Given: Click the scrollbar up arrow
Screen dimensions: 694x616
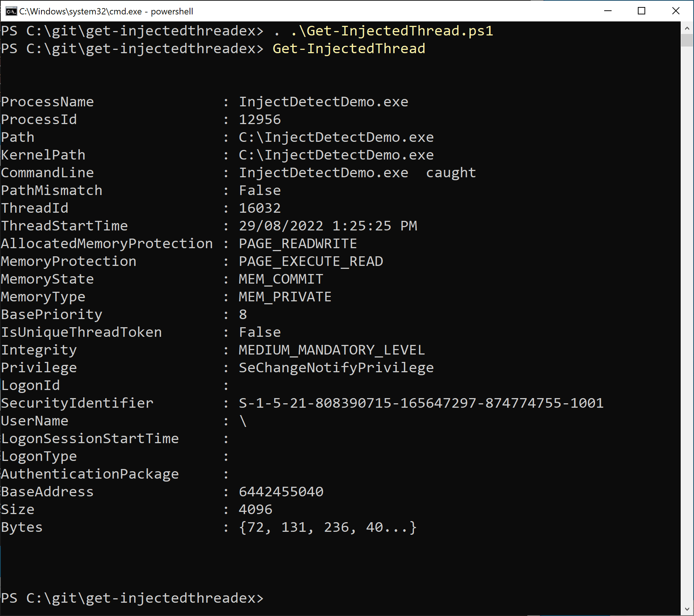Looking at the screenshot, I should click(x=687, y=28).
